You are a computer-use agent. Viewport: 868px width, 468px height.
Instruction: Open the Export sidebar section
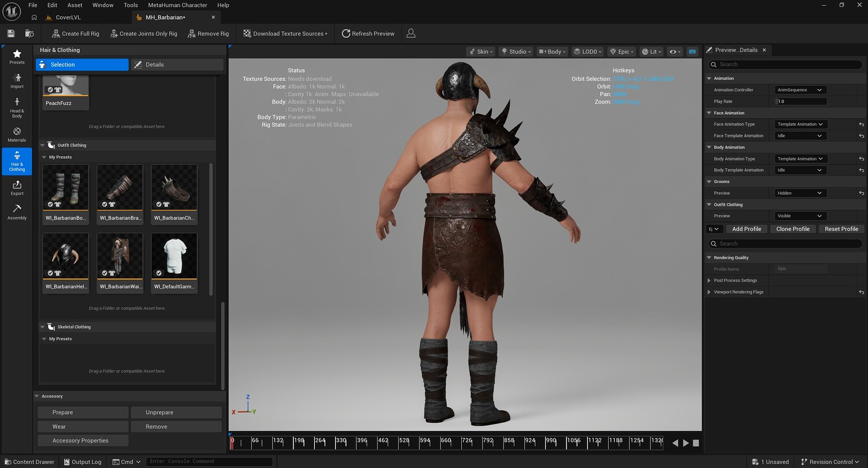[17, 188]
